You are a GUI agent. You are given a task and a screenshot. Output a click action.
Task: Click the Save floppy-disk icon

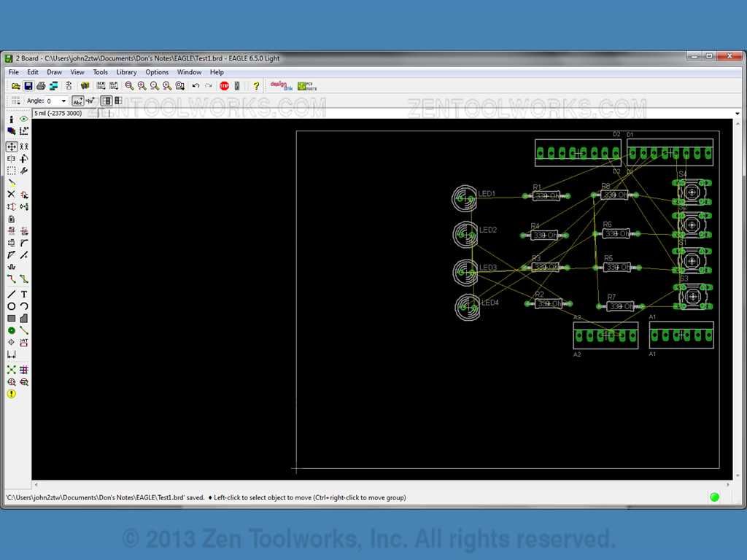(28, 86)
